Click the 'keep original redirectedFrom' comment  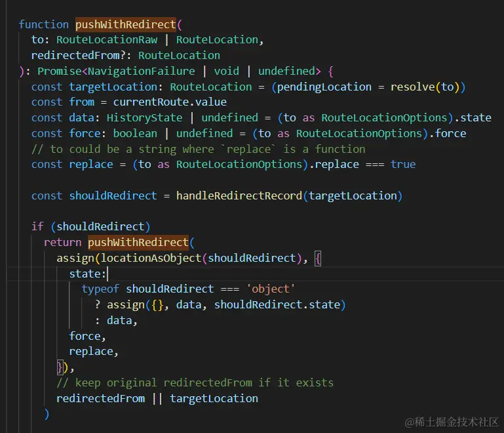[195, 382]
